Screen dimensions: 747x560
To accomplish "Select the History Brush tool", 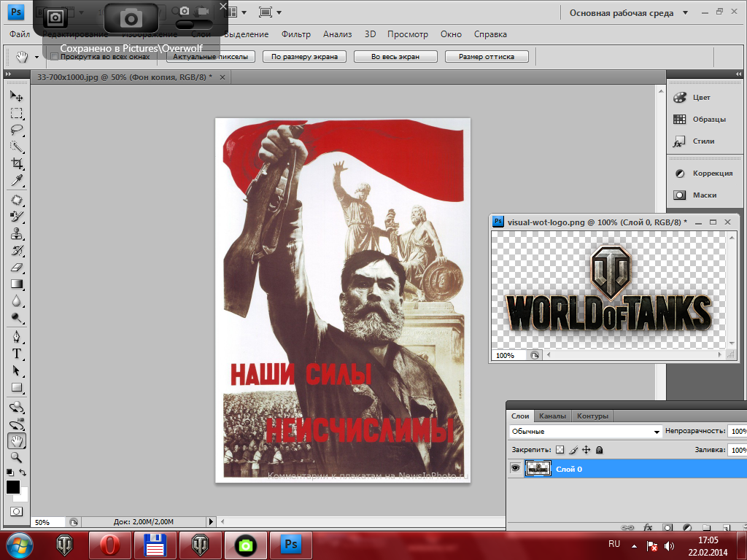I will [x=17, y=251].
